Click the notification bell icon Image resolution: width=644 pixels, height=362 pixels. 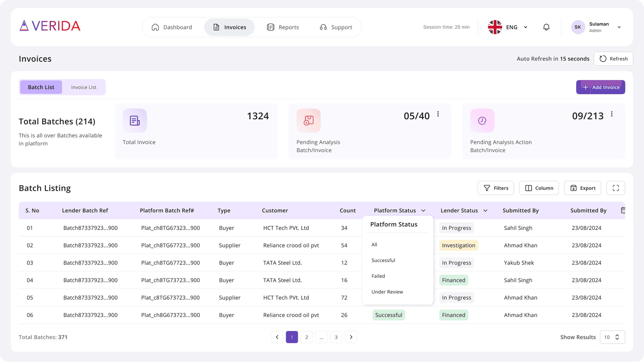click(546, 27)
